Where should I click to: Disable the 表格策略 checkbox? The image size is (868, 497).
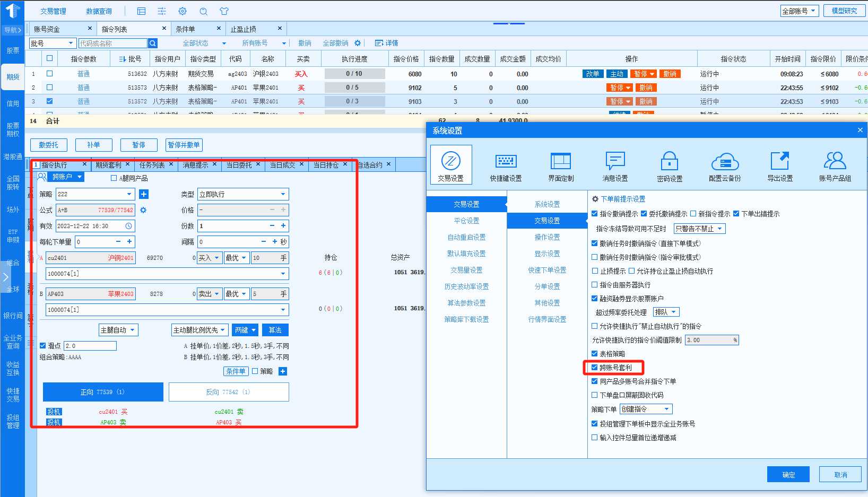coord(595,353)
